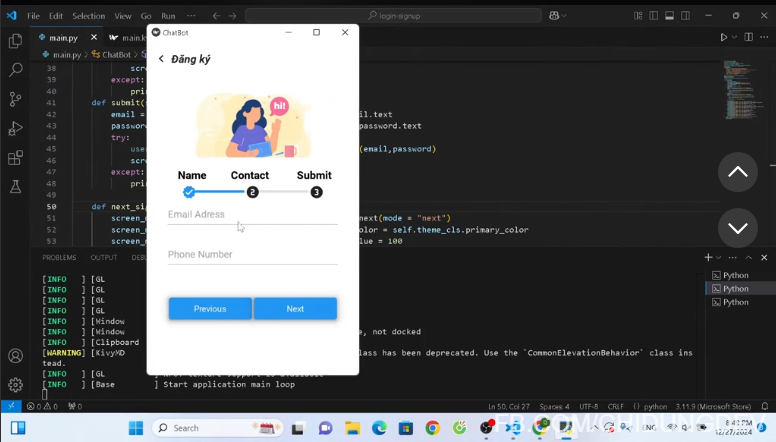The image size is (776, 442).
Task: Switch to the main.py editor tab
Action: pos(63,38)
